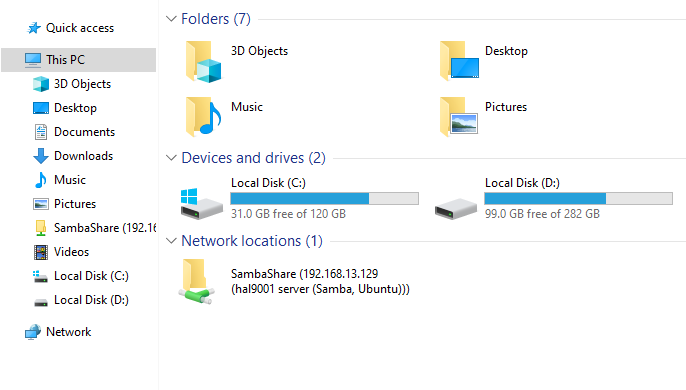This screenshot has width=686, height=390.
Task: Click "31.0 GB free of 120 GB" text
Action: point(288,214)
